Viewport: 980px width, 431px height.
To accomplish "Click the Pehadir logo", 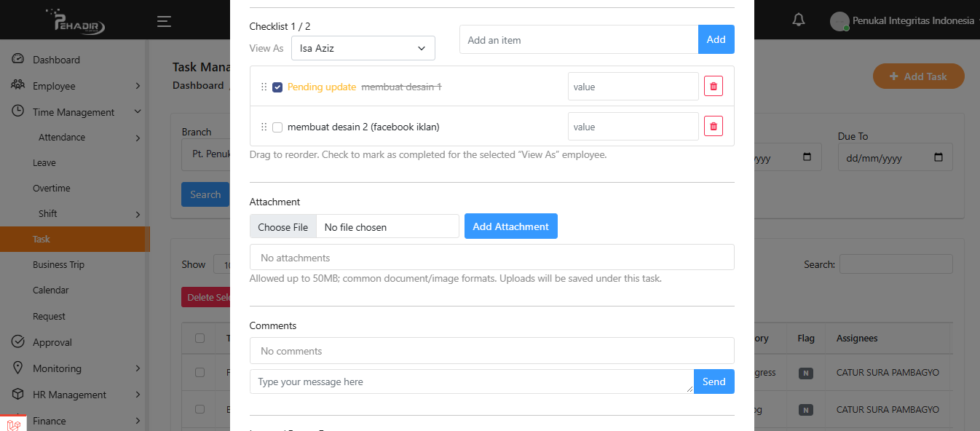I will tap(75, 20).
